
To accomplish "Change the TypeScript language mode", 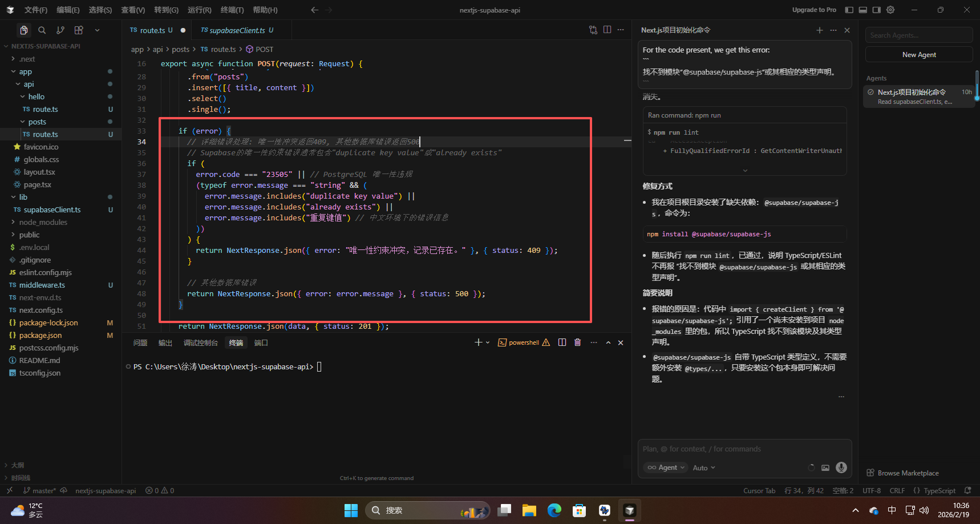I will pos(939,491).
